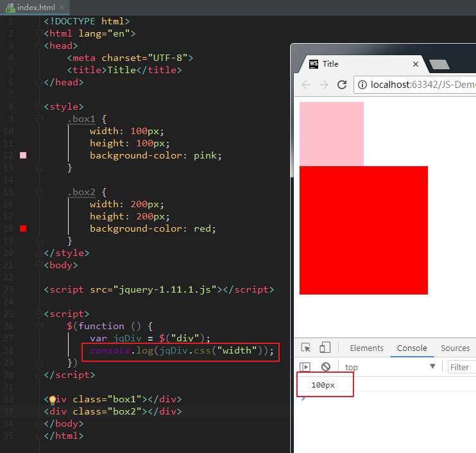The height and width of the screenshot is (453, 476).
Task: Click the div class="box2" line
Action: pyautogui.click(x=113, y=412)
